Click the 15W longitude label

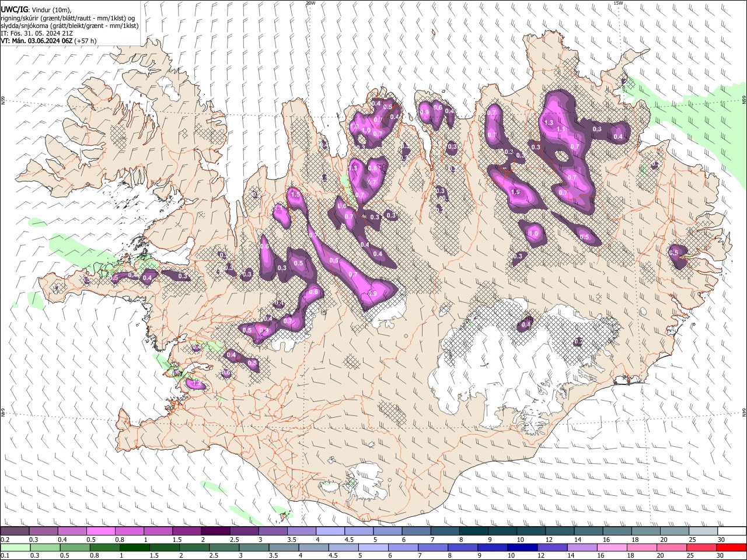[x=618, y=3]
